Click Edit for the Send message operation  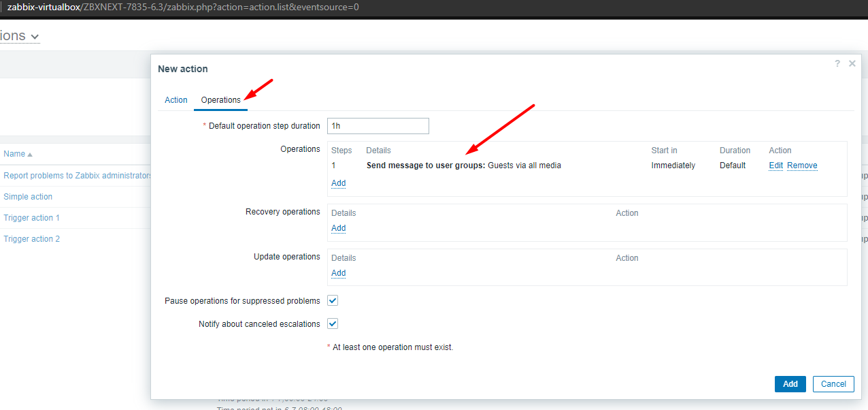click(776, 165)
